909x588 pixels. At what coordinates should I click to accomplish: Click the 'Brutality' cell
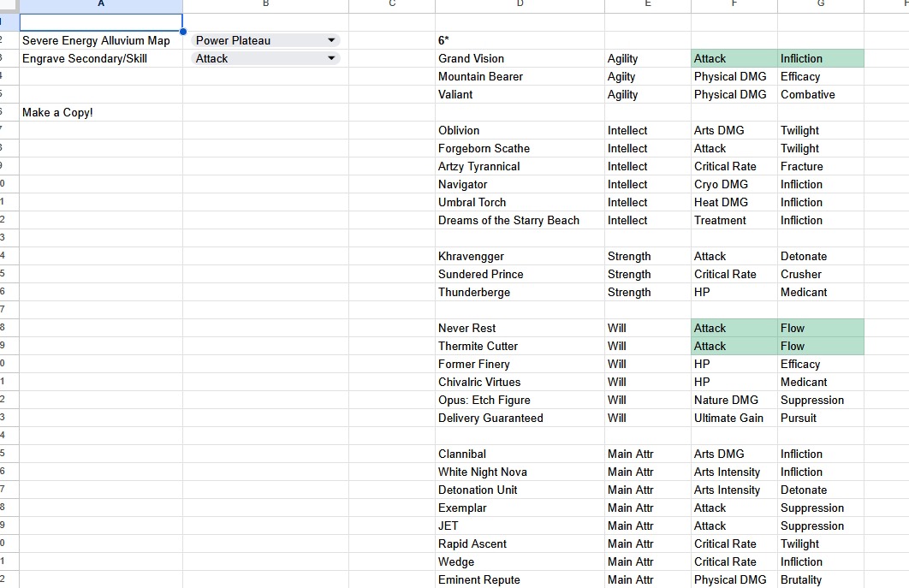(821, 580)
